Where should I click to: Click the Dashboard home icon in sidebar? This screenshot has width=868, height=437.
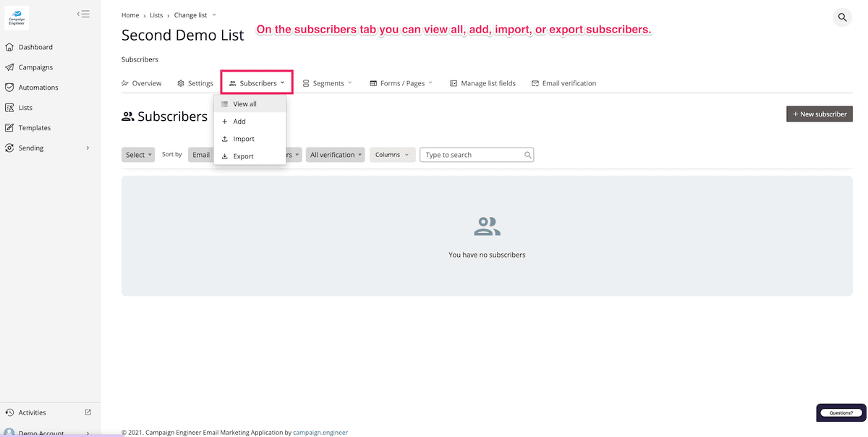pos(9,47)
